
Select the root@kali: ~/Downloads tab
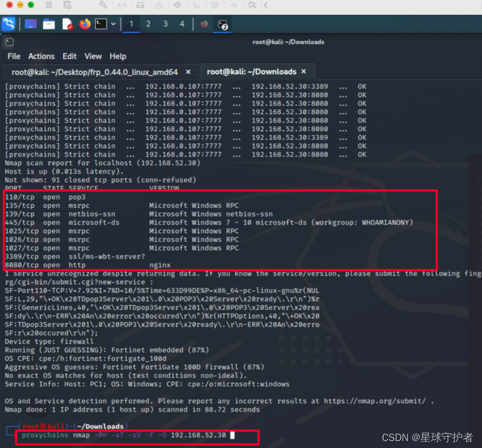coord(252,72)
